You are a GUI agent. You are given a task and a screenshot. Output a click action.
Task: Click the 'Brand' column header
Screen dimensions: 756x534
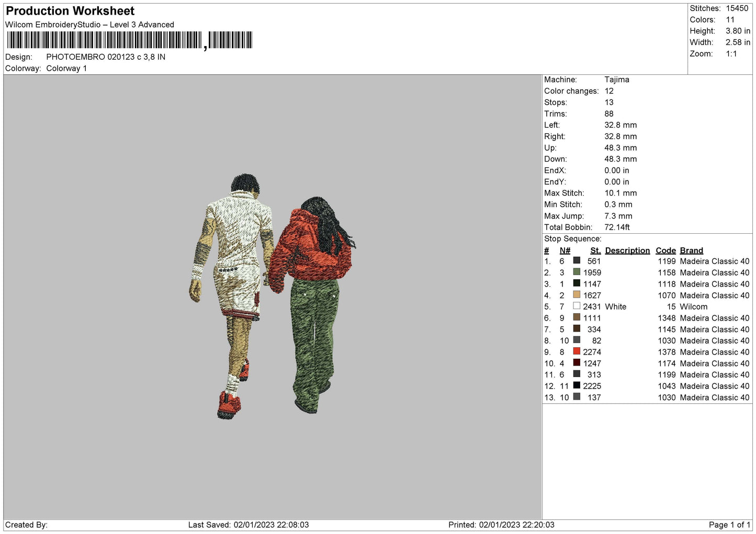click(x=692, y=251)
